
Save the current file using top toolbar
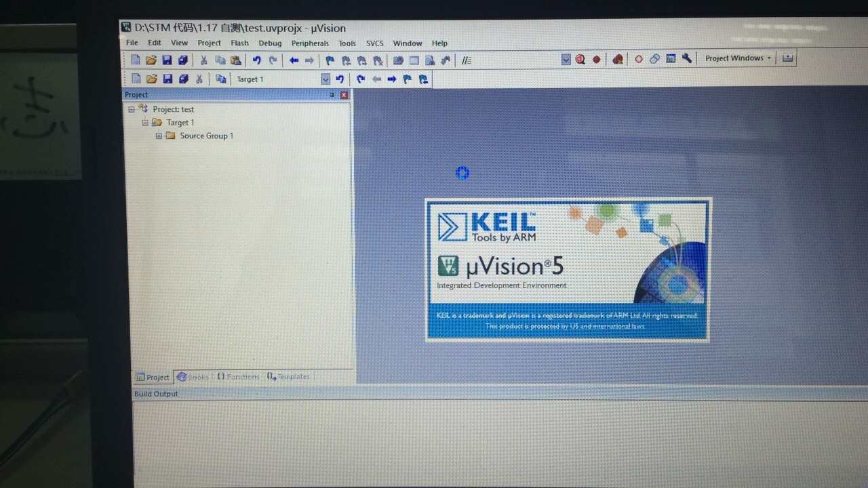[167, 60]
